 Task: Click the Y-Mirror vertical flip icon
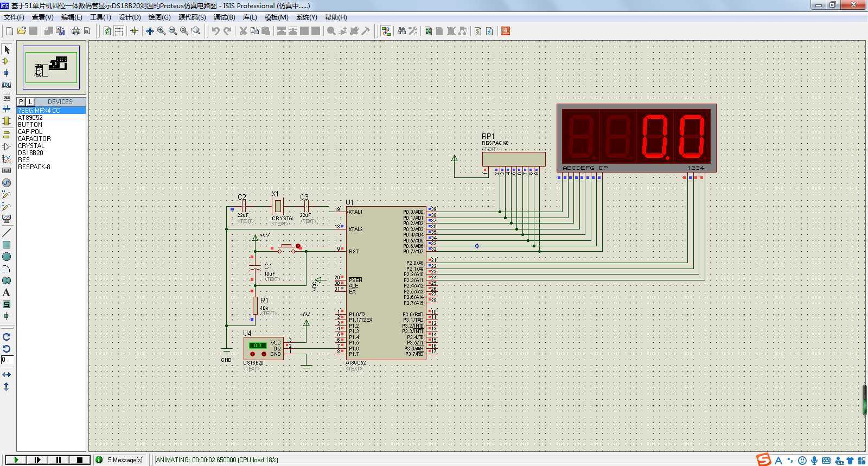coord(7,386)
